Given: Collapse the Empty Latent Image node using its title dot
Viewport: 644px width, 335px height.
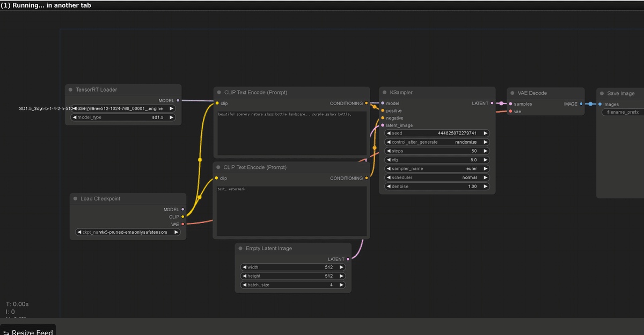Looking at the screenshot, I should click(x=240, y=248).
